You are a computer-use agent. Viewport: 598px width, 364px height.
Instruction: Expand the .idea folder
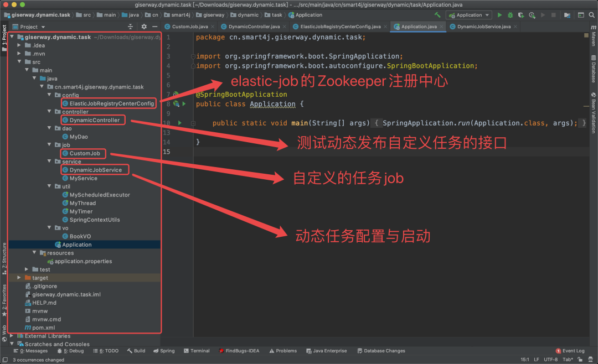pyautogui.click(x=19, y=45)
